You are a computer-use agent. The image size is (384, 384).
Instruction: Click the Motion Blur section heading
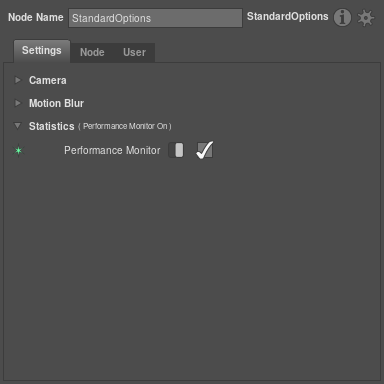[56, 103]
